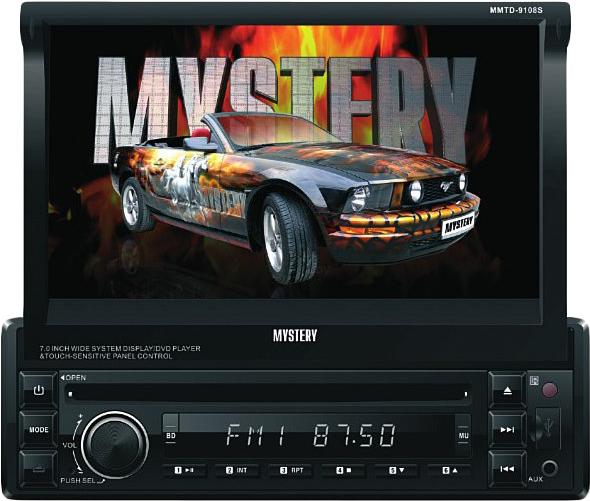Tap the MODE button

(38, 429)
